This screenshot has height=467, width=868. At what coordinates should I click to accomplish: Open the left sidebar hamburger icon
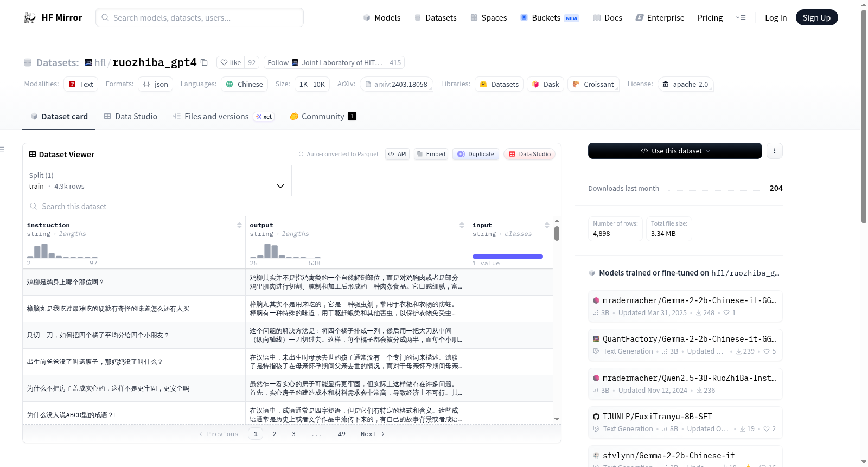tap(2, 149)
